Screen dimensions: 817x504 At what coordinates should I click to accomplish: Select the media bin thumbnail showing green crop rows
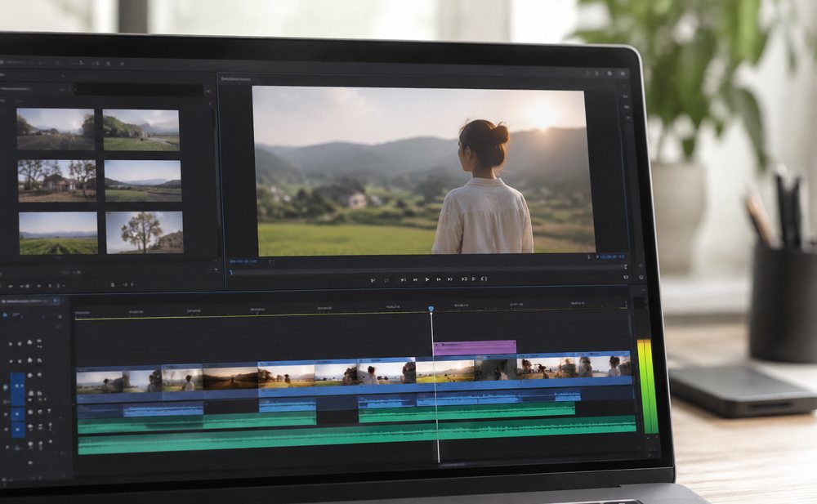point(58,233)
